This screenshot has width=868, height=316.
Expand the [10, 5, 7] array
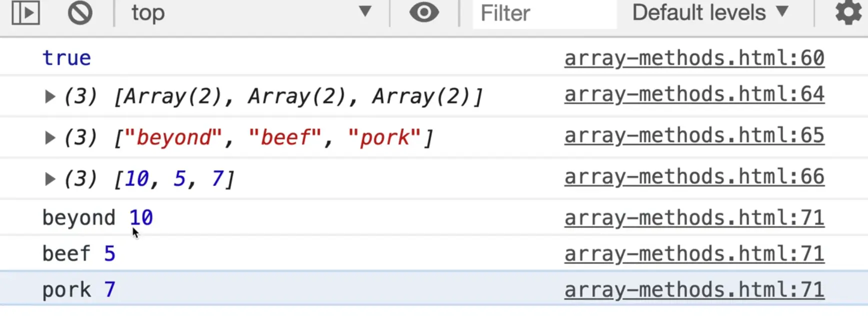pos(49,178)
